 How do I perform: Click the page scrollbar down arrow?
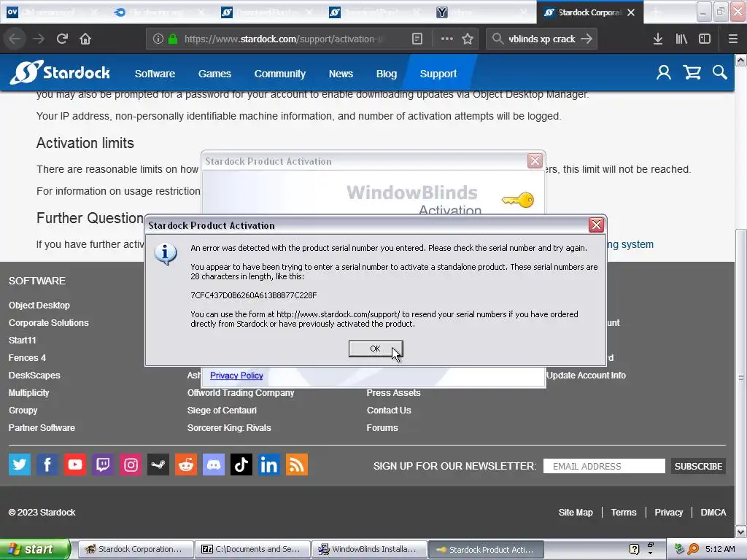pyautogui.click(x=740, y=532)
